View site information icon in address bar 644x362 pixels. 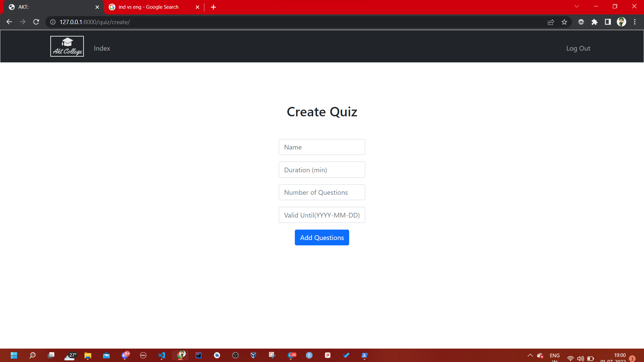53,22
